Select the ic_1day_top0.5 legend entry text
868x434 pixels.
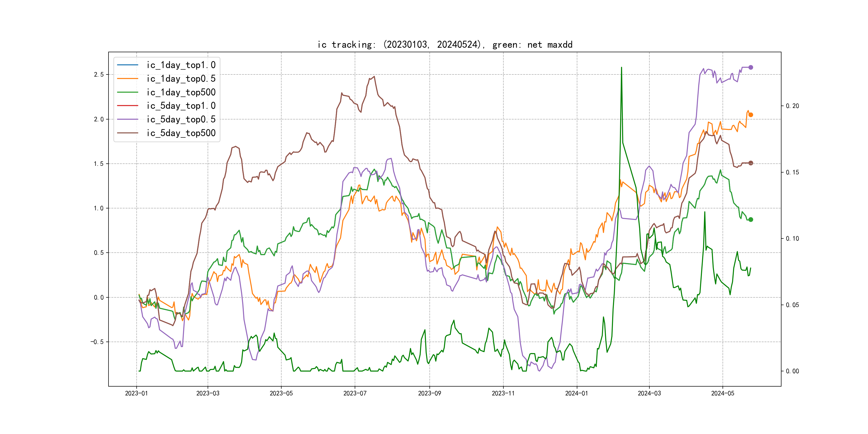(x=181, y=78)
